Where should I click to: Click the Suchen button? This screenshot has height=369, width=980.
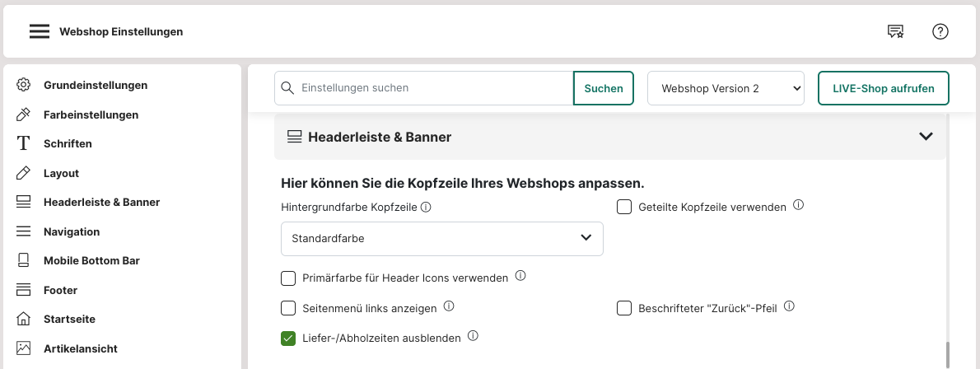(603, 88)
